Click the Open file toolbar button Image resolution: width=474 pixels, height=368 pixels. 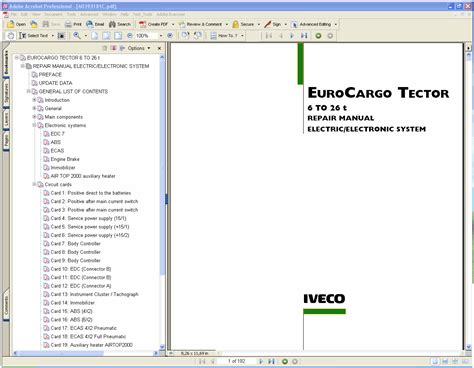point(16,24)
